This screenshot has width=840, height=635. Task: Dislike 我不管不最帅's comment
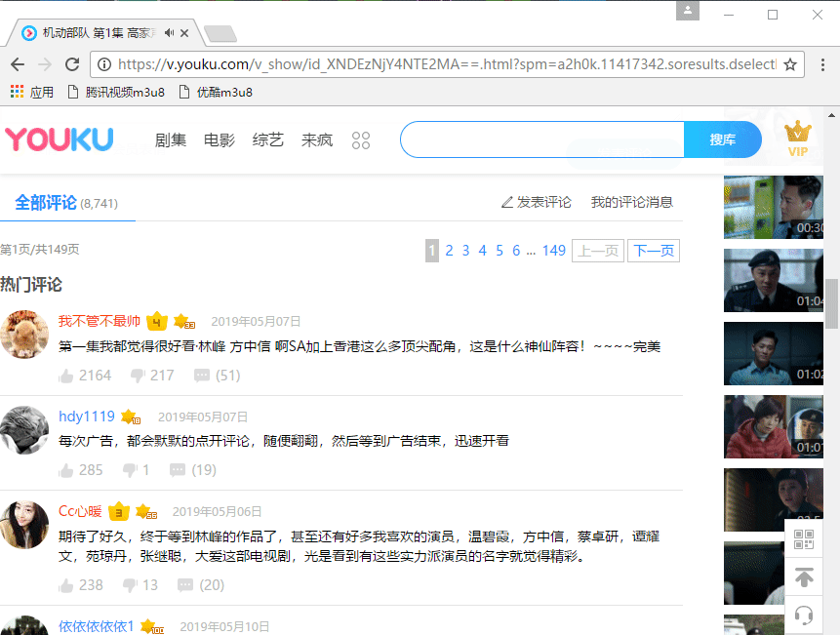click(138, 376)
